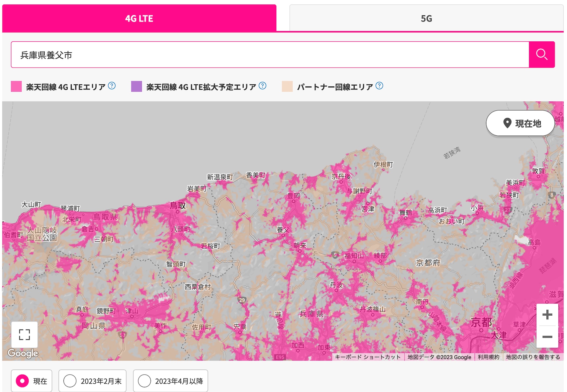Zoom in on the map
This screenshot has width=567, height=392.
click(x=547, y=314)
